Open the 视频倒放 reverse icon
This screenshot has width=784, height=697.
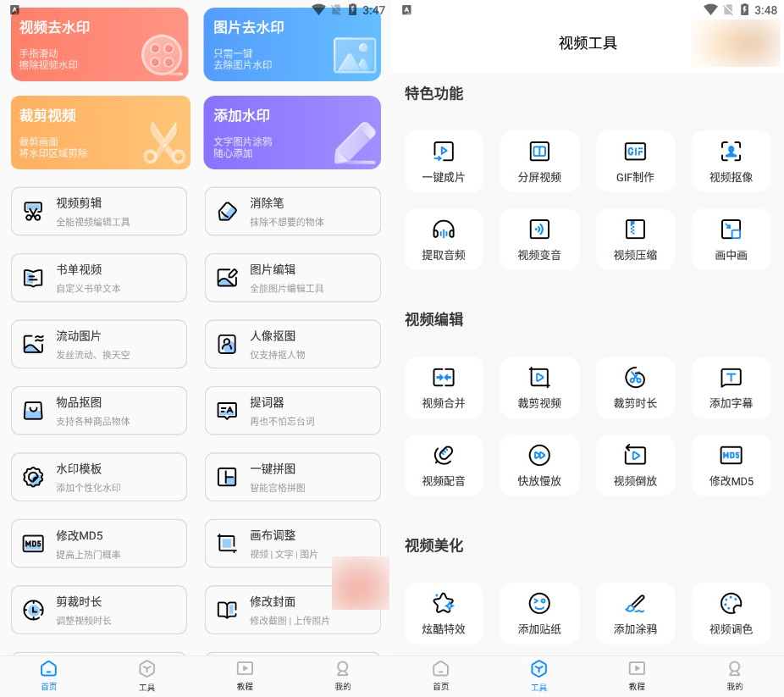[x=635, y=456]
